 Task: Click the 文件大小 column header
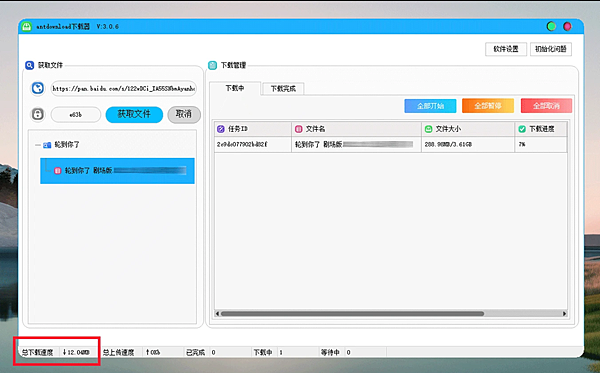click(468, 129)
